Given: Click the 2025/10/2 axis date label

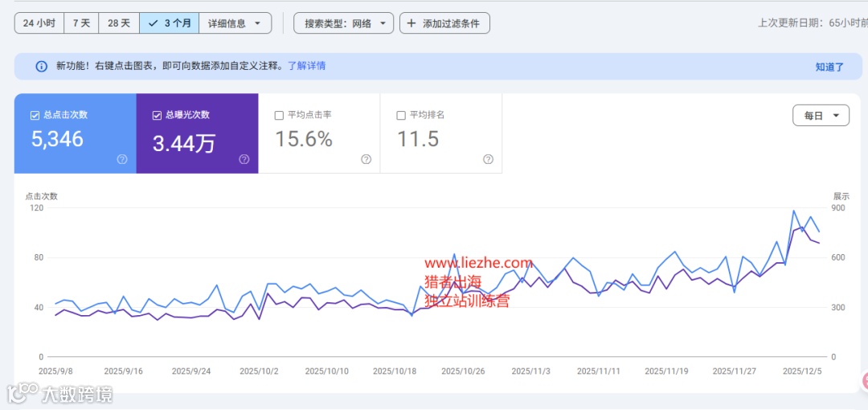Looking at the screenshot, I should point(259,371).
